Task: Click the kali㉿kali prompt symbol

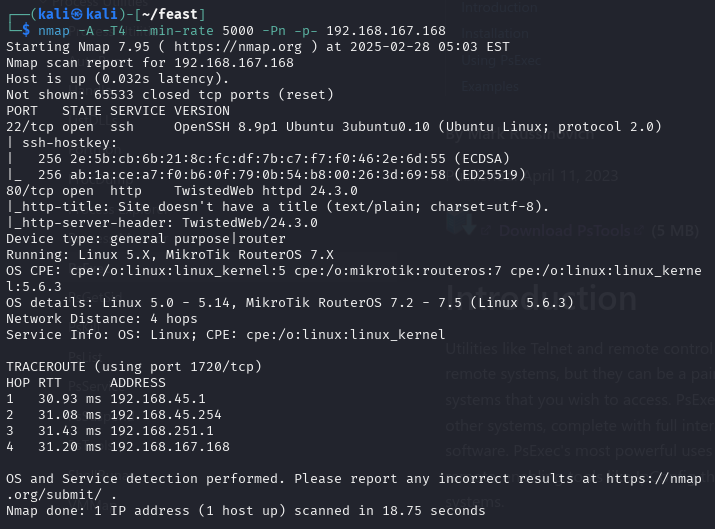Action: 77,14
